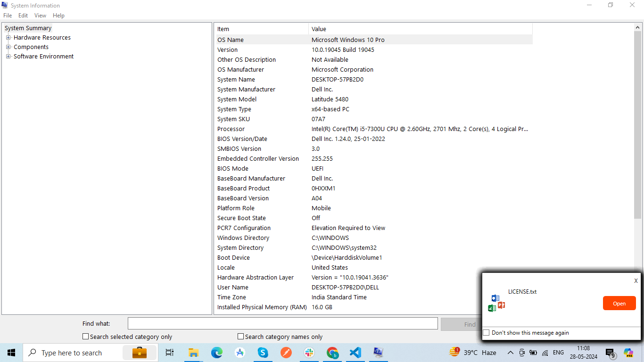Image resolution: width=644 pixels, height=362 pixels.
Task: Expand the Hardware Resources tree node
Action: tap(8, 38)
